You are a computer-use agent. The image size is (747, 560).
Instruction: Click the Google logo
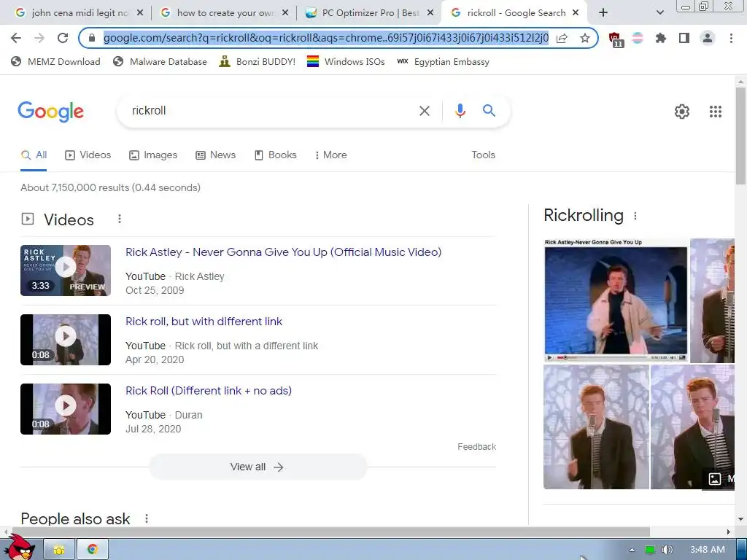coord(50,112)
